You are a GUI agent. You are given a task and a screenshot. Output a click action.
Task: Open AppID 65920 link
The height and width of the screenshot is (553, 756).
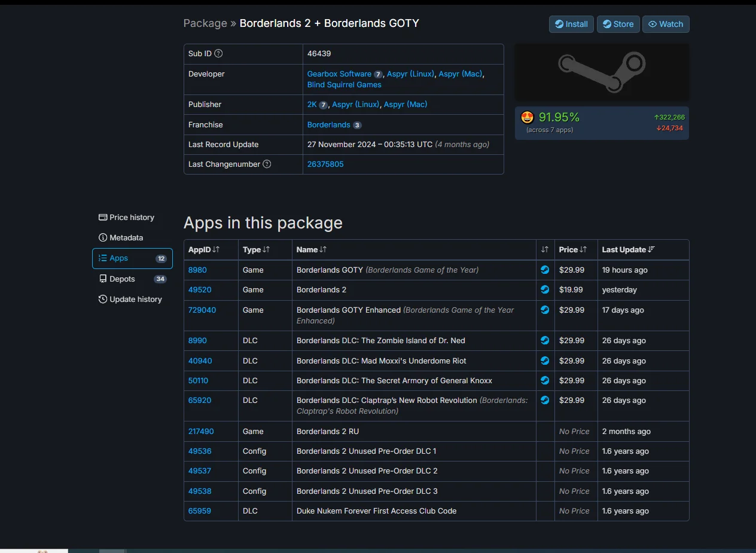[x=200, y=400]
